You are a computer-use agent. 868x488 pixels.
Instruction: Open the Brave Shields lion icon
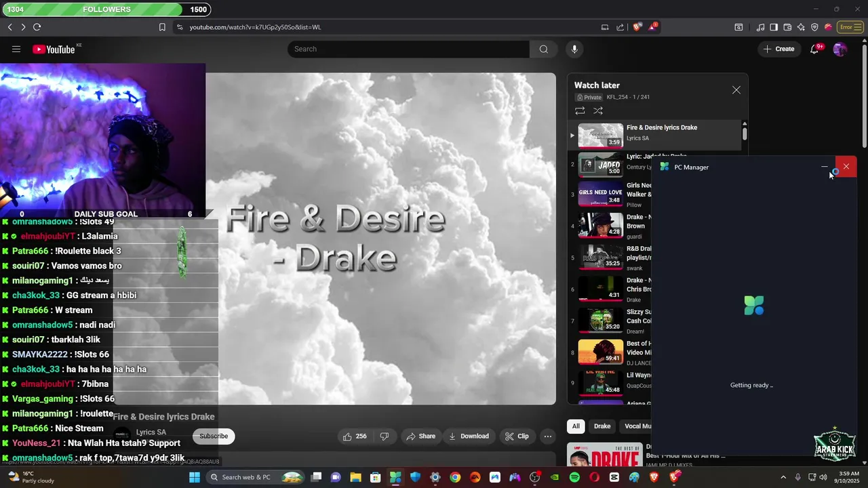(x=637, y=27)
